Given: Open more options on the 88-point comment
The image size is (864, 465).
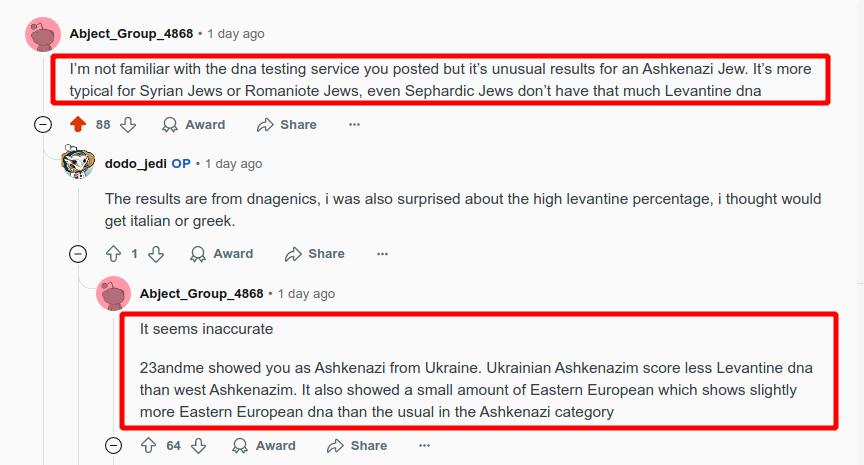Looking at the screenshot, I should point(354,125).
